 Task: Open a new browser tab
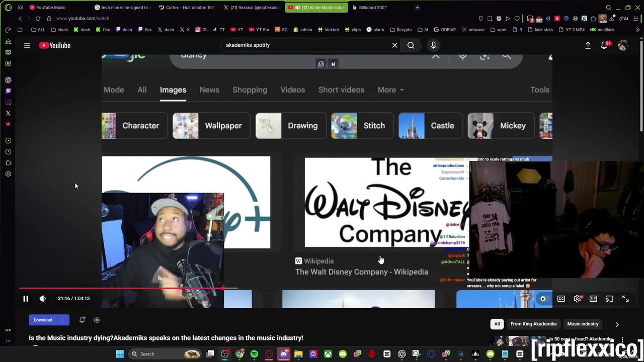coord(417,8)
